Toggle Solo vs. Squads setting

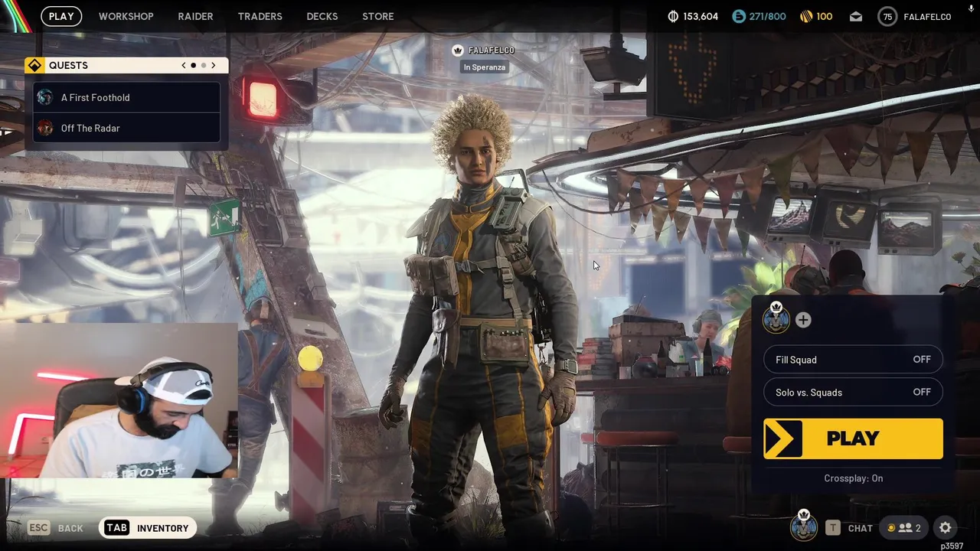click(x=853, y=392)
